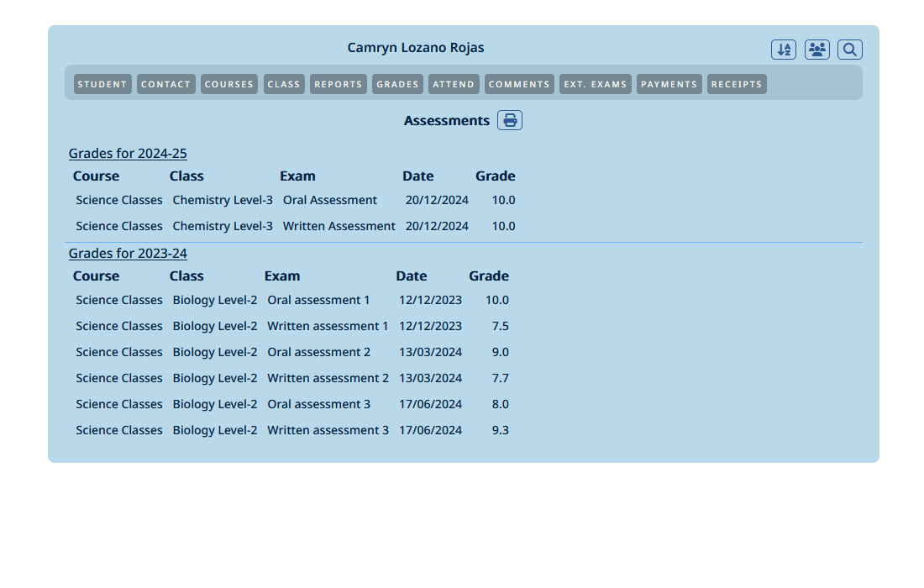Click Oral assessment 1's 12/12/2023 date

tap(430, 301)
